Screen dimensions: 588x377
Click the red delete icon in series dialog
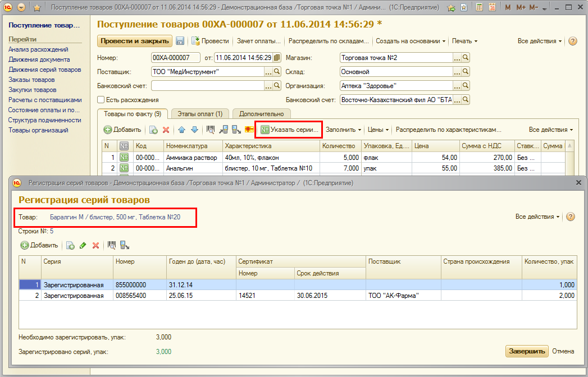pyautogui.click(x=95, y=245)
